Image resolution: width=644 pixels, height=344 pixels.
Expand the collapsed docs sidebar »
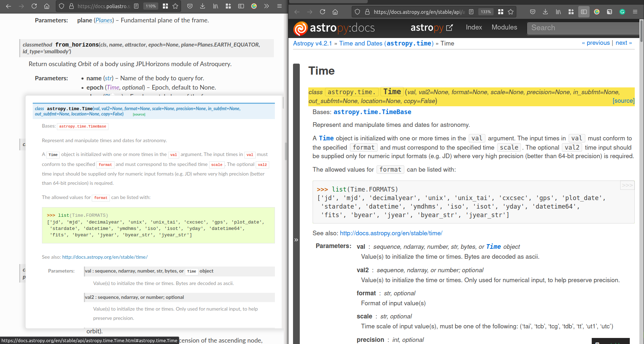[x=296, y=240]
